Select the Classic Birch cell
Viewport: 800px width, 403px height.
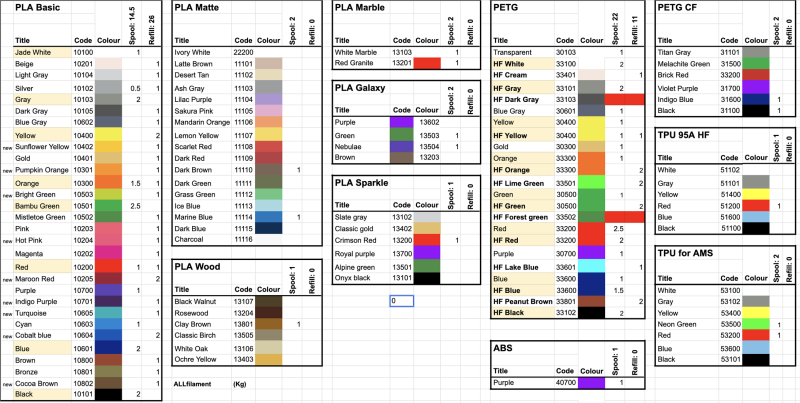click(x=203, y=335)
